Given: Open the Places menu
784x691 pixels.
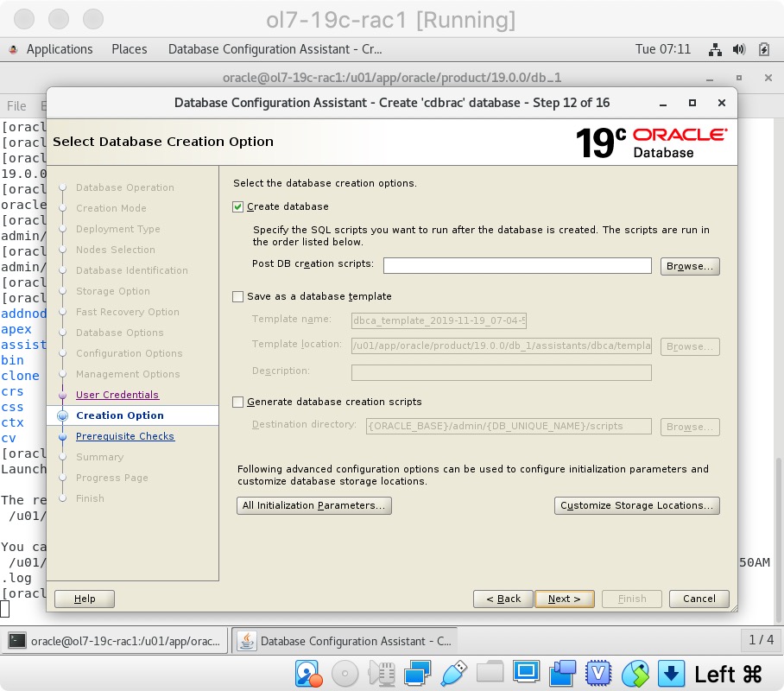Looking at the screenshot, I should click(x=129, y=49).
